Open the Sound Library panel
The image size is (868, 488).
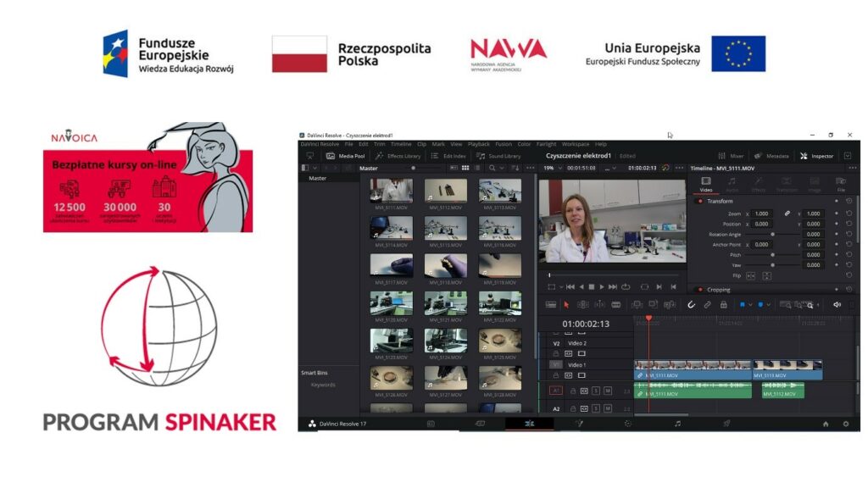click(x=498, y=156)
